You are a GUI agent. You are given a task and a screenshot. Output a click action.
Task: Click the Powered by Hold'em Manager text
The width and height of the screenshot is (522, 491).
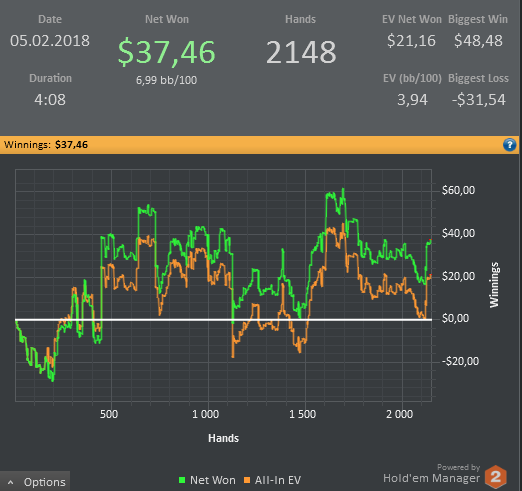click(432, 474)
